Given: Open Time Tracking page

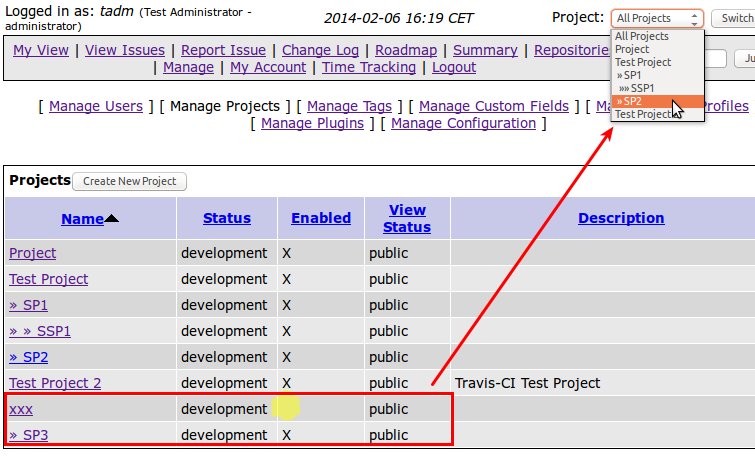Looking at the screenshot, I should pos(369,67).
